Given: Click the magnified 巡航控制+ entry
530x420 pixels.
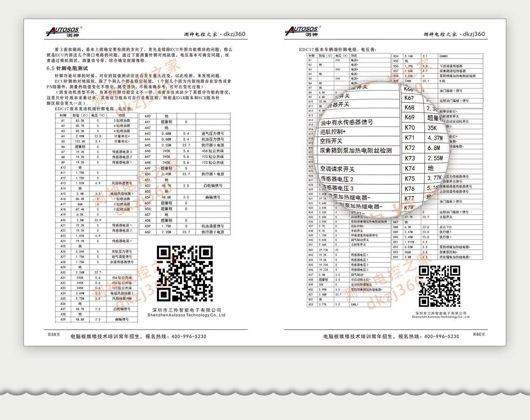Looking at the screenshot, I should click(333, 132).
